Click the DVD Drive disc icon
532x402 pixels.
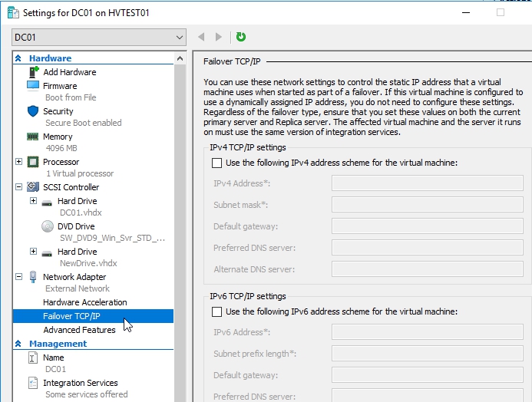click(47, 226)
